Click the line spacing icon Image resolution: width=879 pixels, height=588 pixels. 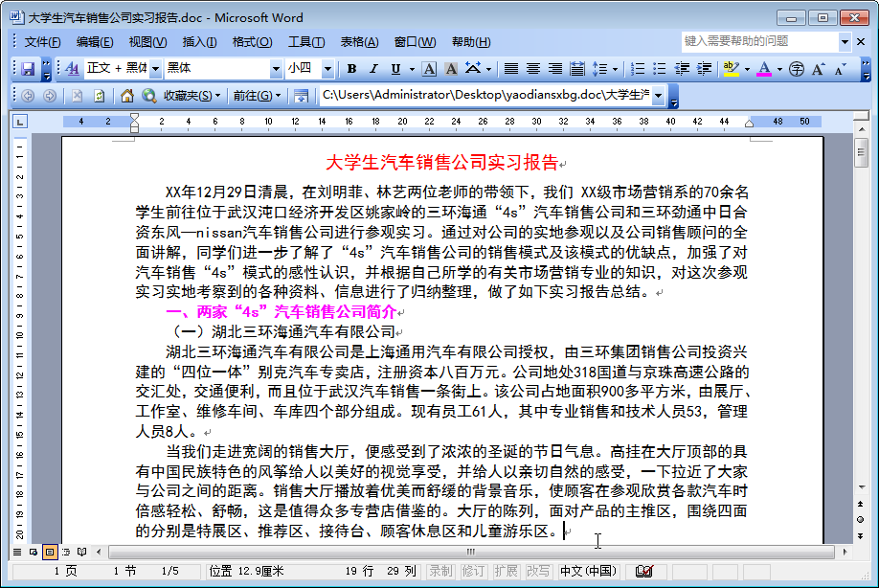click(599, 69)
